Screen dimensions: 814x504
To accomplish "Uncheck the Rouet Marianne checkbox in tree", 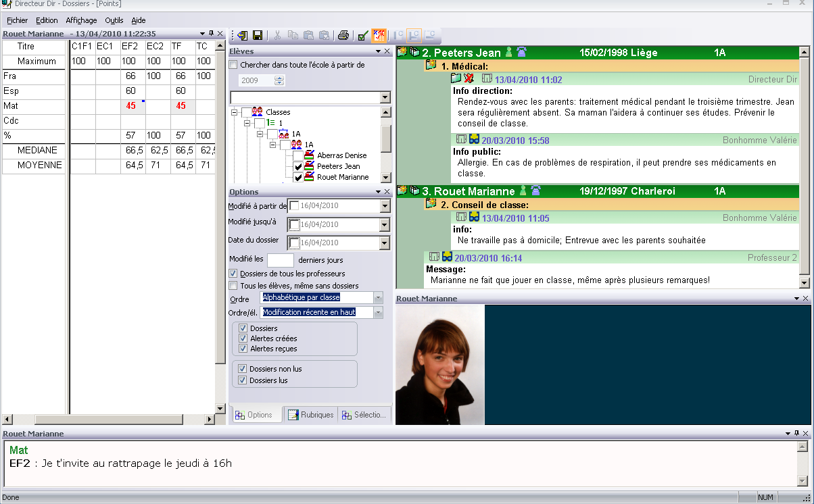I will tap(297, 177).
